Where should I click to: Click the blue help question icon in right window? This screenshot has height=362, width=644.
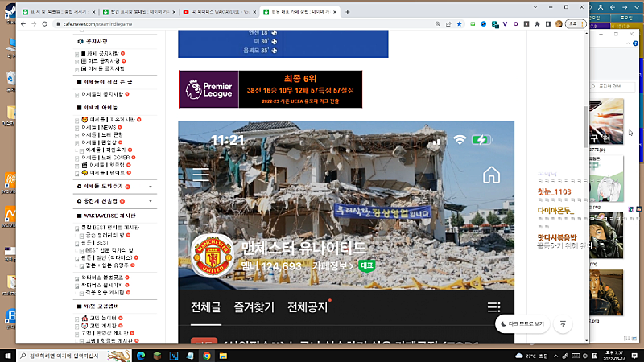click(635, 43)
